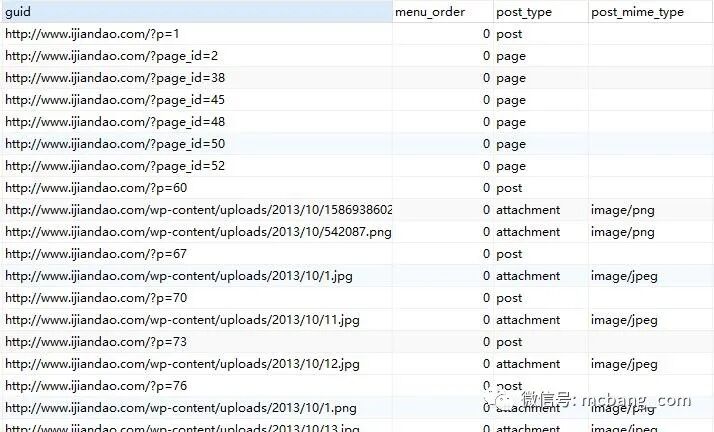Select menu_order value 0 in ?p=70 row
This screenshot has height=432, width=714.
coord(443,298)
